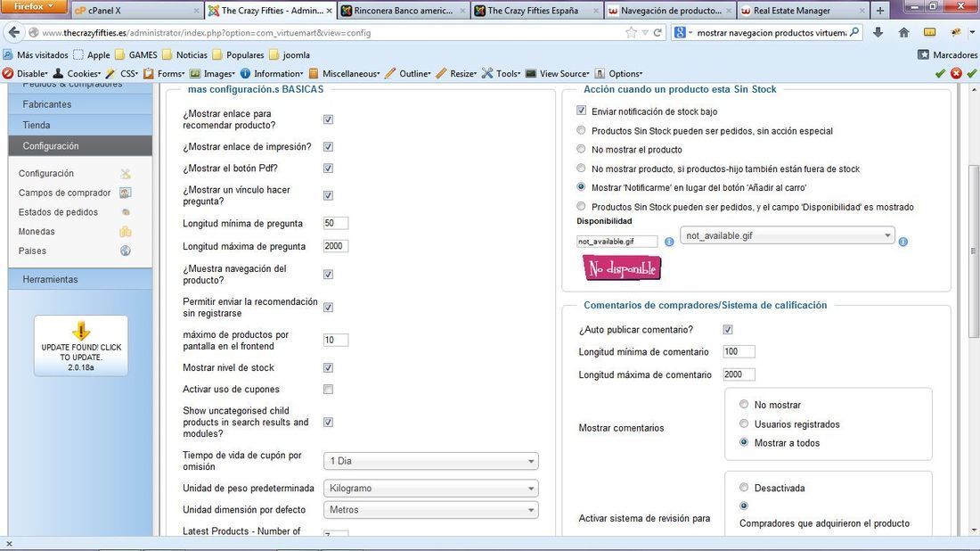Image resolution: width=980 pixels, height=551 pixels.
Task: Click the search magnifier icon
Action: [x=854, y=32]
